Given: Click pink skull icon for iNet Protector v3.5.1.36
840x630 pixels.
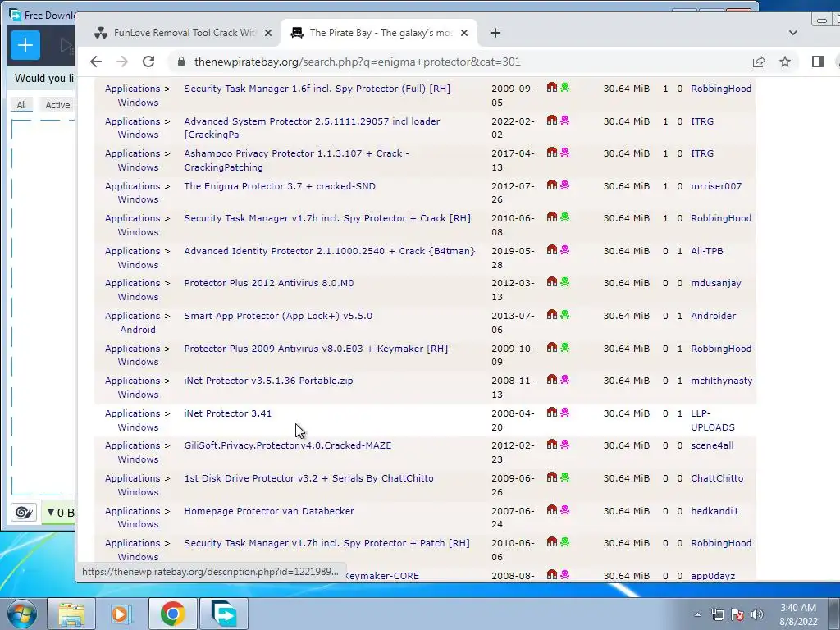Looking at the screenshot, I should pos(564,379).
